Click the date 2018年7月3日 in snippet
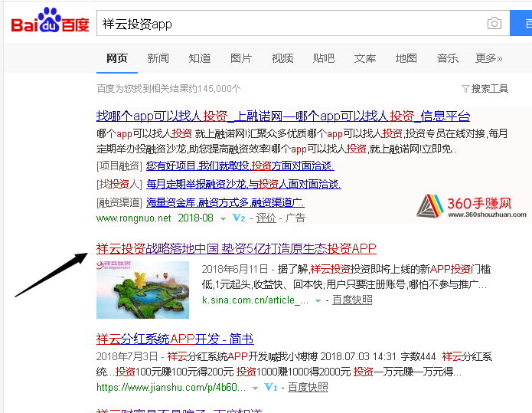This screenshot has height=413, width=532. 127,356
